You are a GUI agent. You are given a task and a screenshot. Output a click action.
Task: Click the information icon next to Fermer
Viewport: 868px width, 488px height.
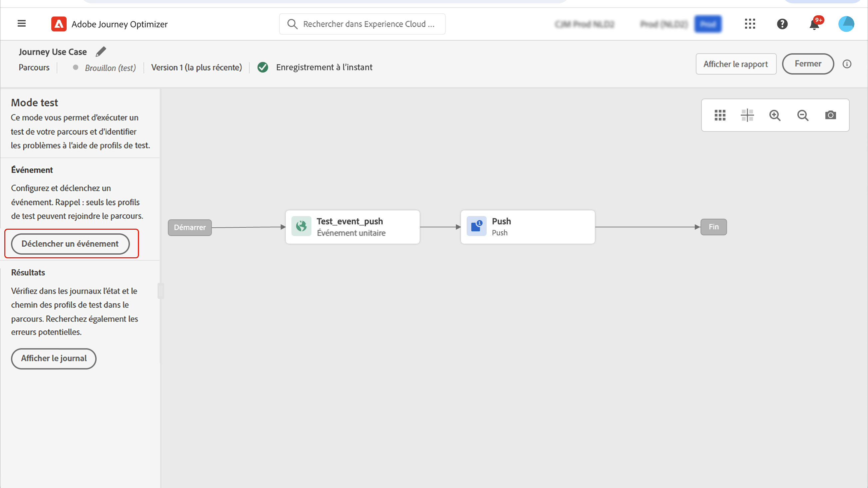point(847,64)
